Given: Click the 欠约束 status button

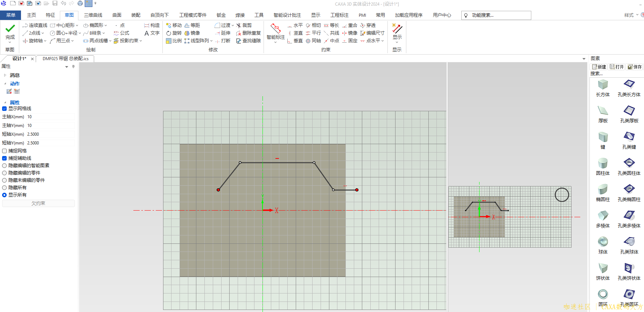Looking at the screenshot, I should pyautogui.click(x=38, y=203).
